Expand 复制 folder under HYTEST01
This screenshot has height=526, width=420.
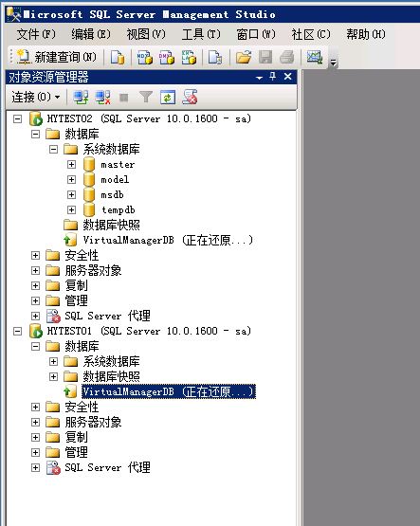35,437
